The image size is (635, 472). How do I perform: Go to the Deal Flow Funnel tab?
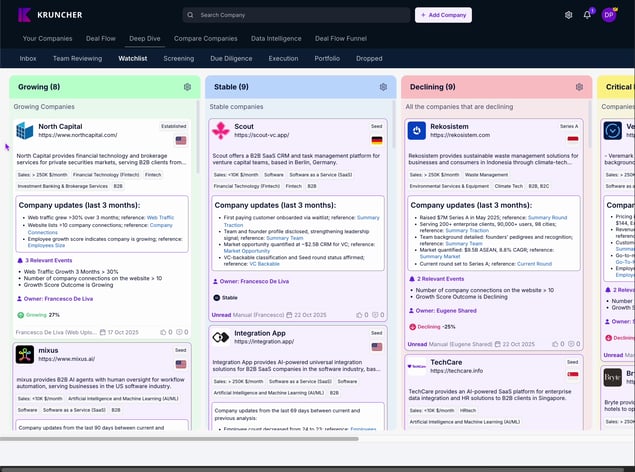coord(340,38)
